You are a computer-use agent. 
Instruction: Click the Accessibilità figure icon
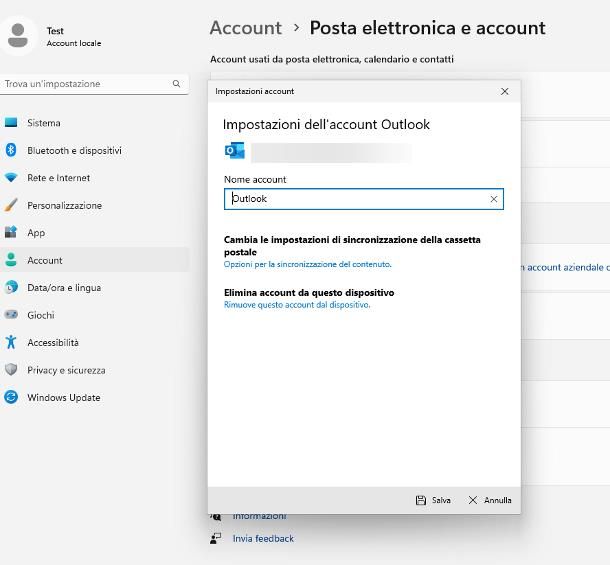pyautogui.click(x=11, y=342)
